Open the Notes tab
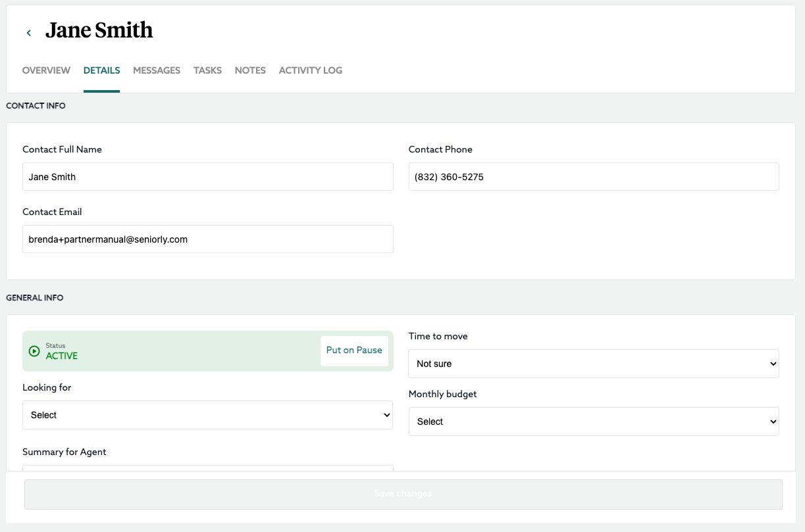The width and height of the screenshot is (805, 532). [x=250, y=70]
